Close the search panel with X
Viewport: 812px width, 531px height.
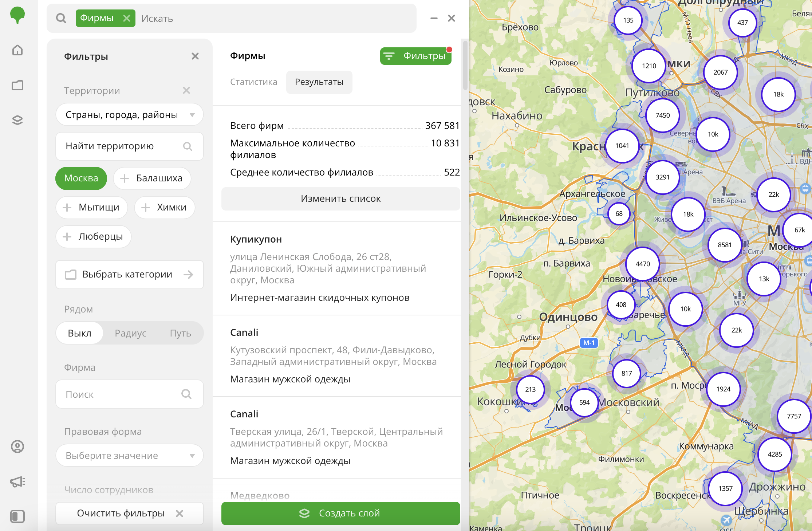[452, 18]
